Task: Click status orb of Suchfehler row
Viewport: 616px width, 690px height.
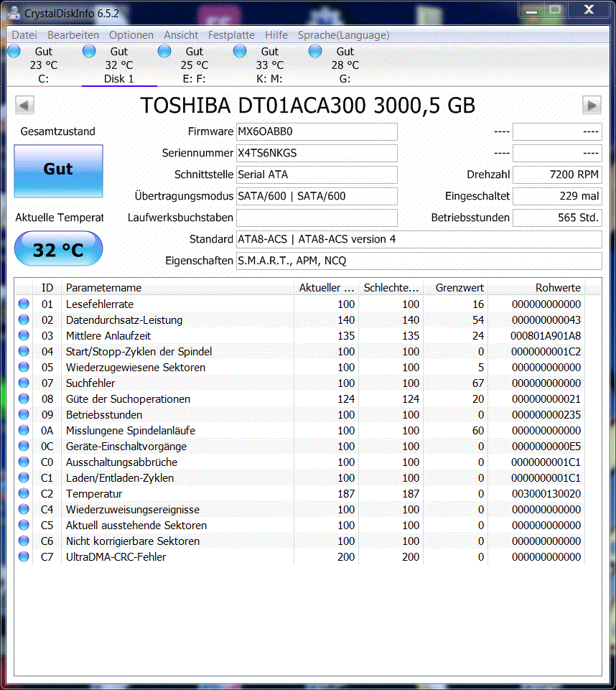Action: [x=24, y=383]
